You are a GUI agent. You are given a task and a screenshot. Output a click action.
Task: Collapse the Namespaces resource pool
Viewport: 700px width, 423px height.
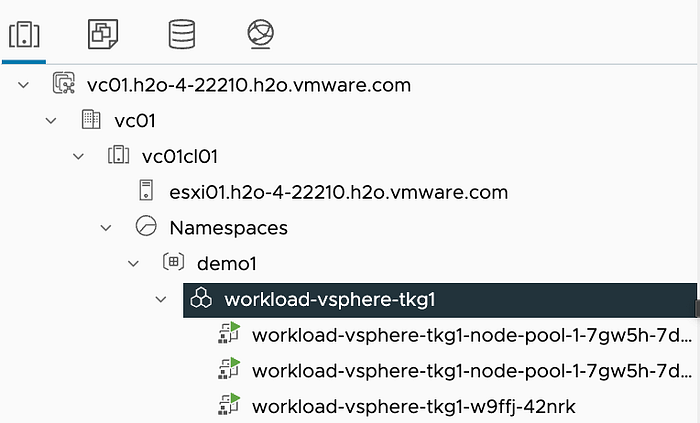pyautogui.click(x=106, y=228)
